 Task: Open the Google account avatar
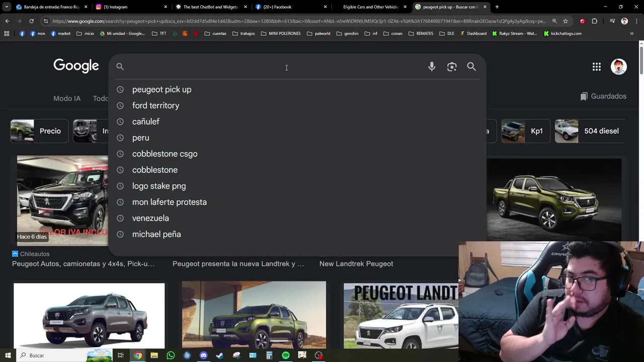[x=619, y=66]
